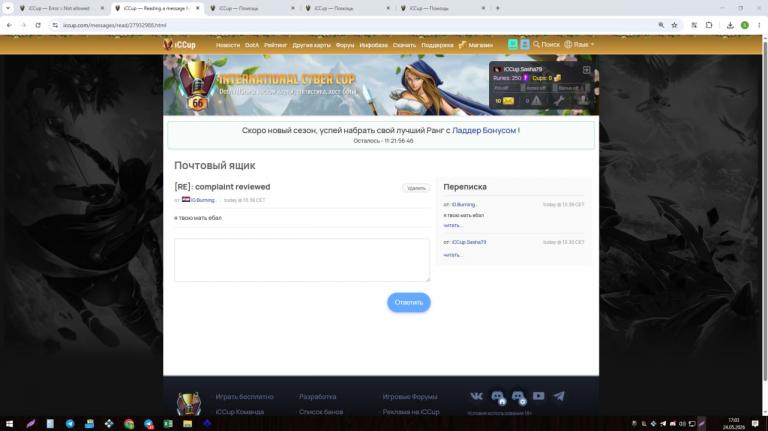This screenshot has height=431, width=768.
Task: Open the Скачать menu item
Action: [404, 45]
